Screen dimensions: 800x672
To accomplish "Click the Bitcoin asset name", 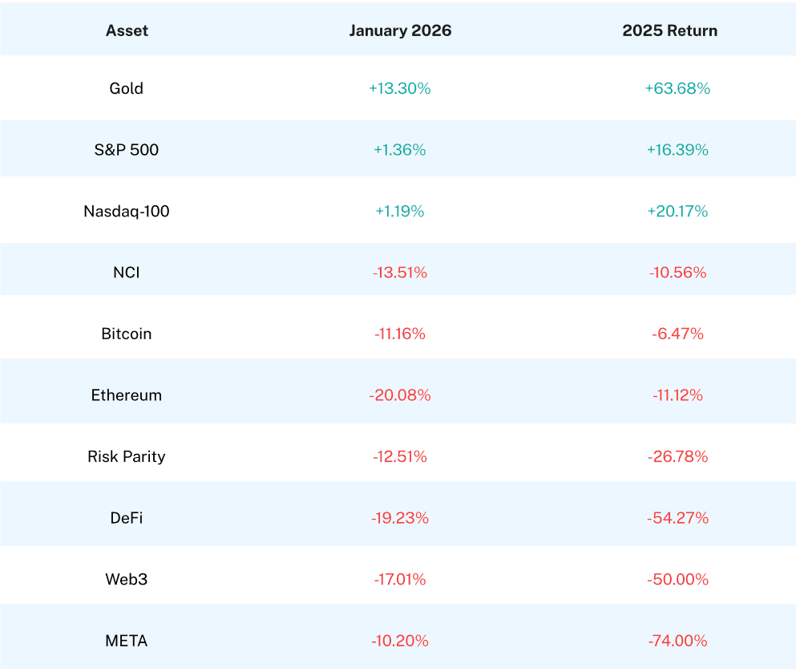I will click(x=127, y=334).
